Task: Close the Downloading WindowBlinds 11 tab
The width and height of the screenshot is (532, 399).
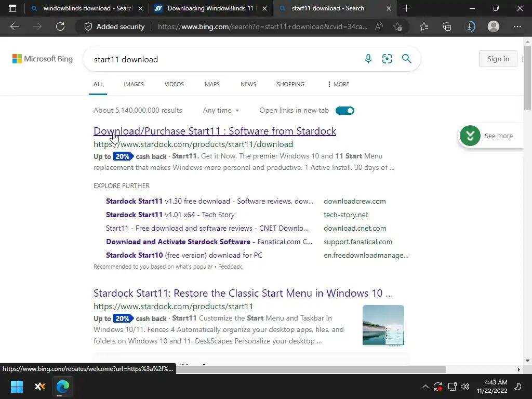Action: click(264, 8)
